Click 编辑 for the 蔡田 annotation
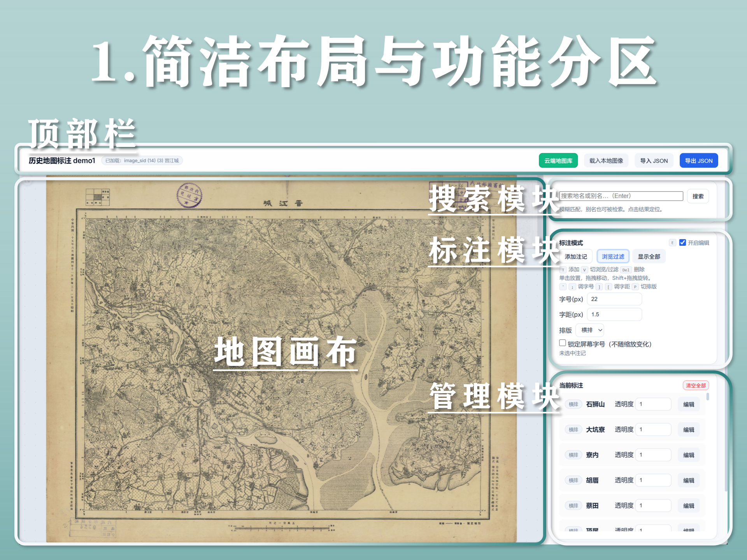The width and height of the screenshot is (747, 560). pos(688,506)
